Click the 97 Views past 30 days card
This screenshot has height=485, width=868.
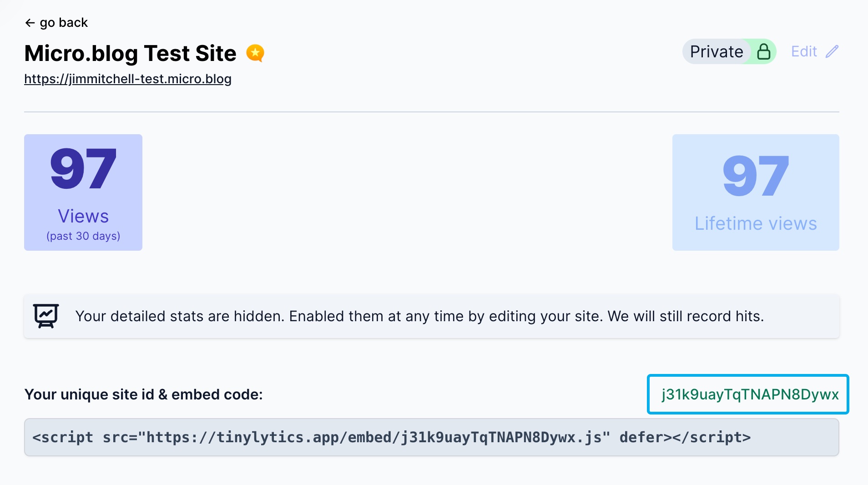83,192
